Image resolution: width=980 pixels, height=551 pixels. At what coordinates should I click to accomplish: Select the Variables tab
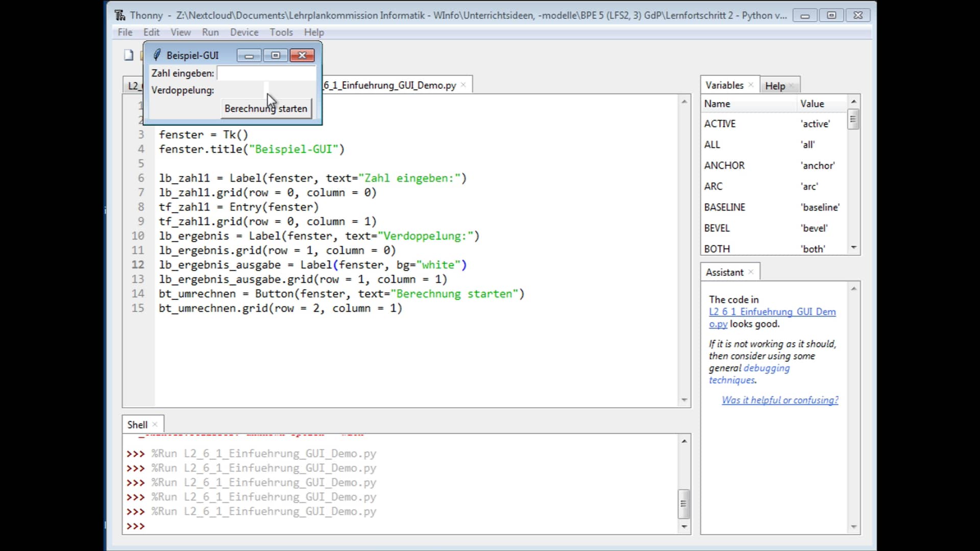tap(724, 85)
